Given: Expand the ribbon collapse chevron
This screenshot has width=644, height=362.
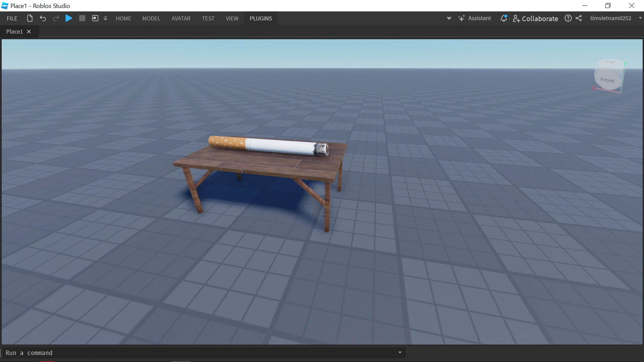Looking at the screenshot, I should pos(449,18).
